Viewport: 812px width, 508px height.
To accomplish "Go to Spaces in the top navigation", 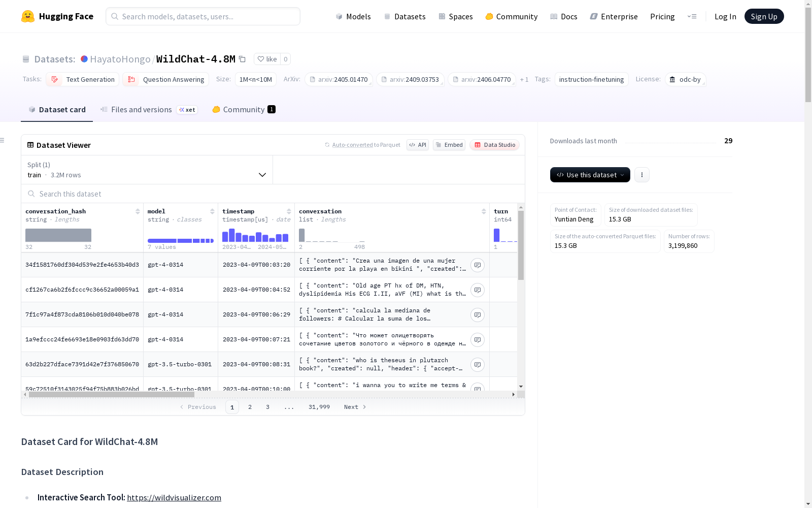I will (x=455, y=16).
